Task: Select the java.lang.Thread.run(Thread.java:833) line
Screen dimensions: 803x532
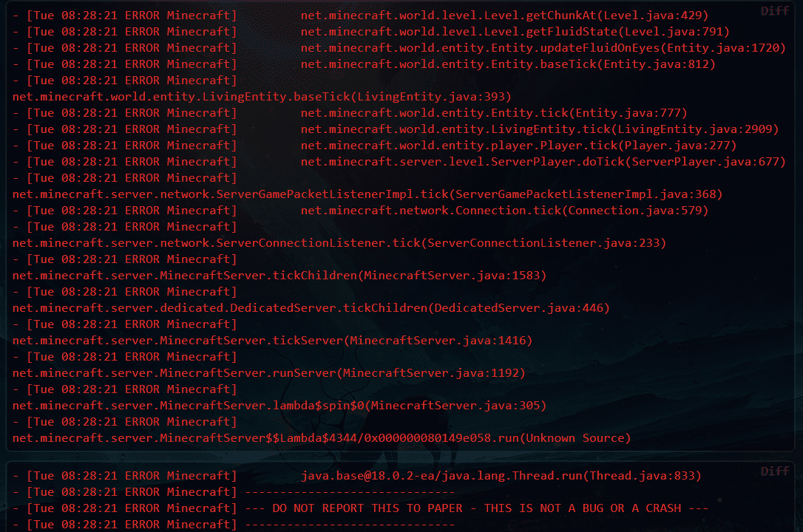Action: 357,476
